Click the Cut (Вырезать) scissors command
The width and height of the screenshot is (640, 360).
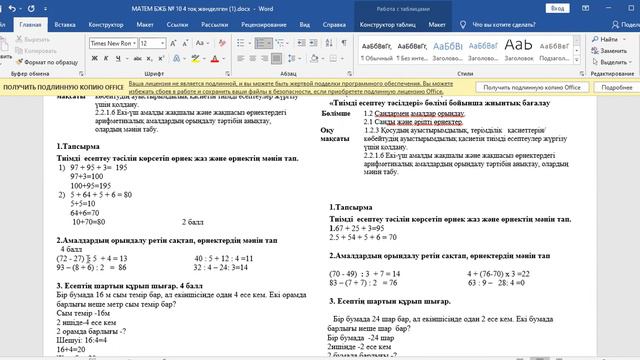coord(33,39)
